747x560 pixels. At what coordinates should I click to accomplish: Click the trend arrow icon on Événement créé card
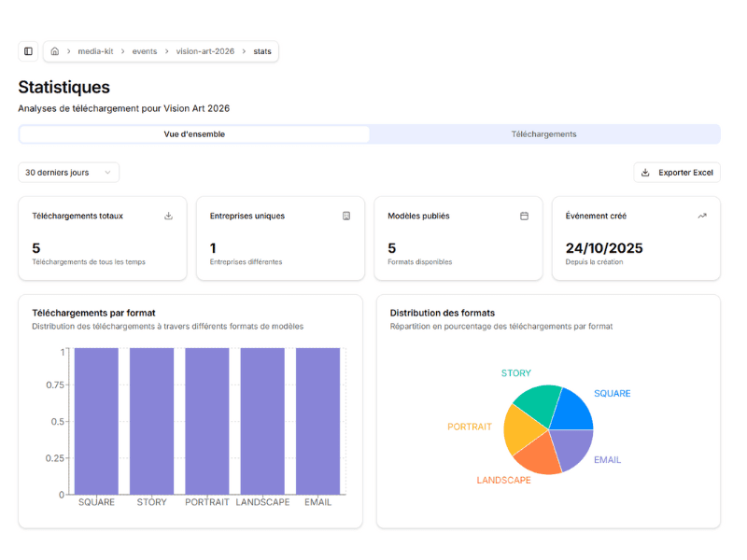[702, 216]
